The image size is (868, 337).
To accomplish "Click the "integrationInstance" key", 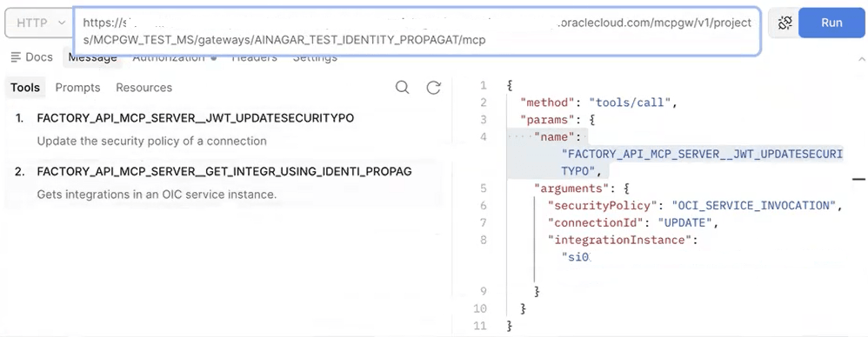I will [x=619, y=240].
